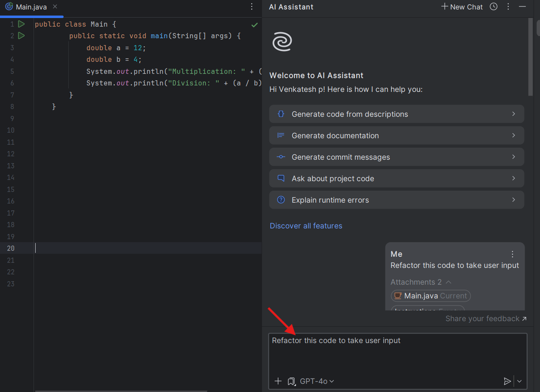Add attachment with plus icon
Viewport: 540px width, 392px height.
pyautogui.click(x=278, y=381)
